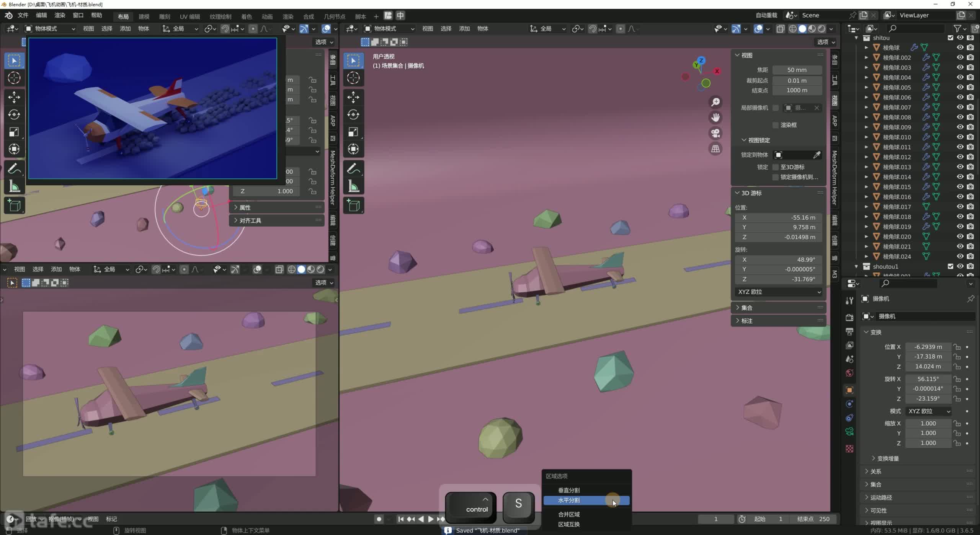Select the Scale tool in main viewport toolbar
The height and width of the screenshot is (535, 980).
pos(353,132)
